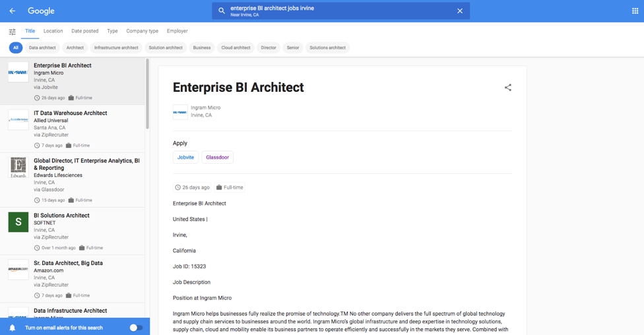Screen dimensions: 644x335
Task: Click the Allied Universal company logo
Action: (x=18, y=120)
